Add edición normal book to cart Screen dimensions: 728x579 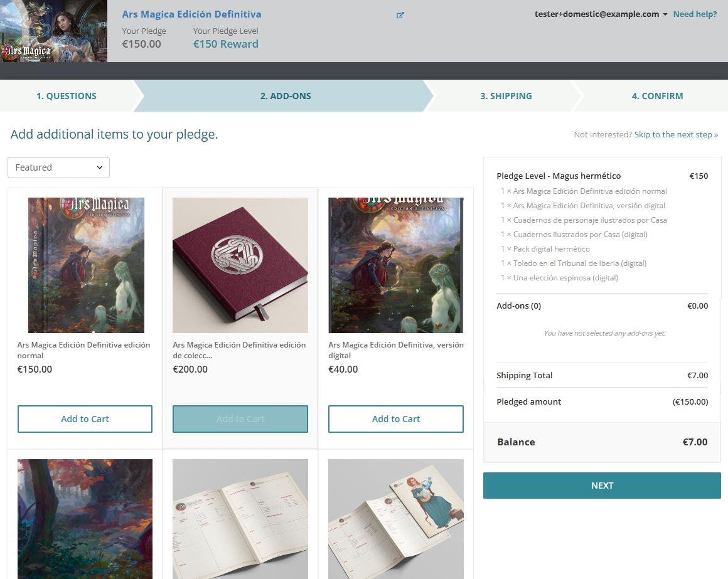(85, 419)
